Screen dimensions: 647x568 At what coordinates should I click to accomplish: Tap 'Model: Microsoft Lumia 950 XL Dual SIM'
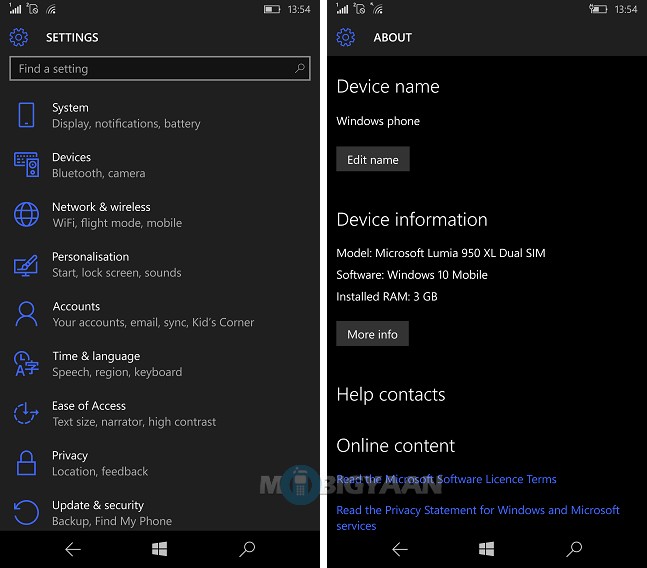coord(441,253)
